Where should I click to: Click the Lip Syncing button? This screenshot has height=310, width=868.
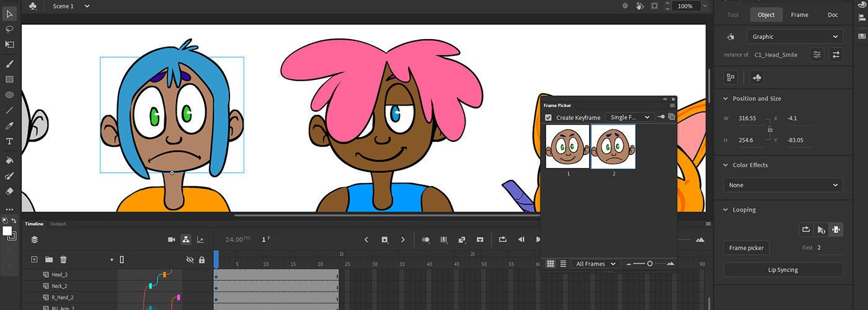pos(783,270)
